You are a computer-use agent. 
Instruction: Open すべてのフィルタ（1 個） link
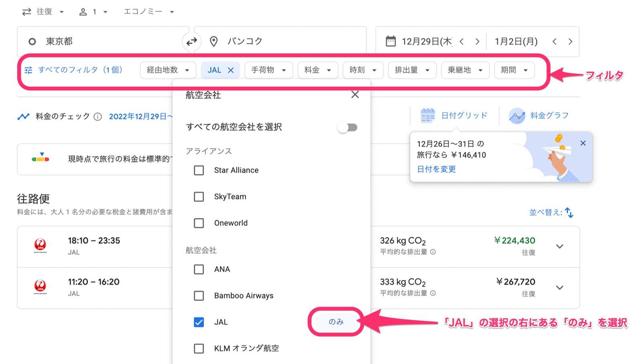pos(80,70)
